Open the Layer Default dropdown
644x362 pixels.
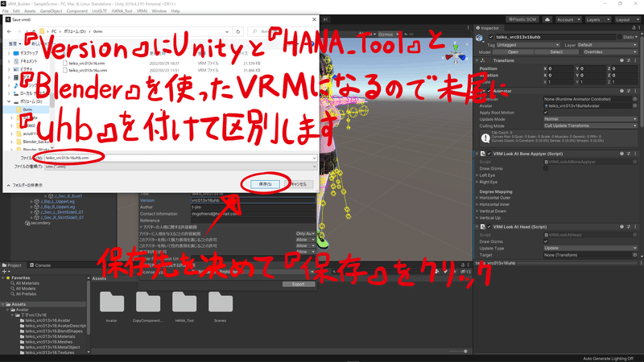(607, 45)
